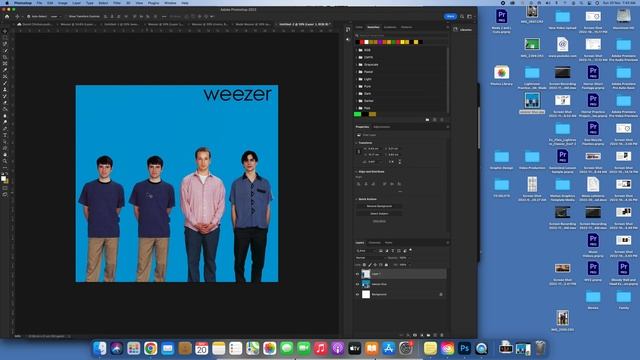Viewport: 640px width, 360px height.
Task: Switch to the Paths tab
Action: point(388,242)
